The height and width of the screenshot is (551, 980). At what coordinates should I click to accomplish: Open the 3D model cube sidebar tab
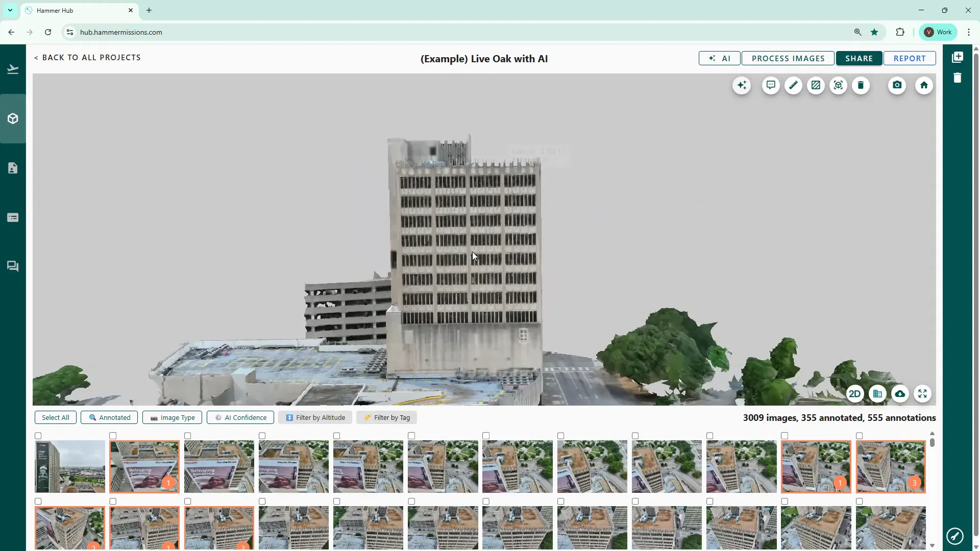tap(13, 118)
